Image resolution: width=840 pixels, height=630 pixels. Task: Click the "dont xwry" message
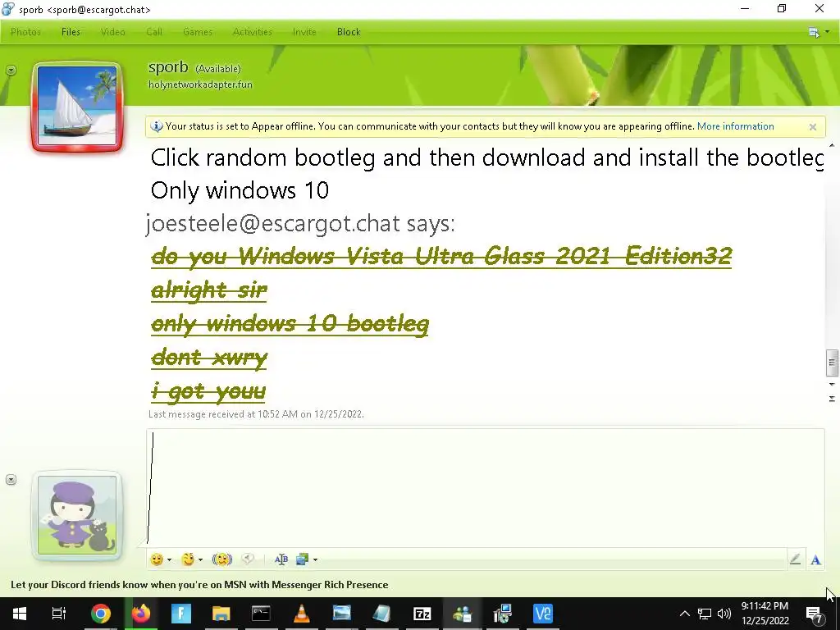(x=209, y=358)
